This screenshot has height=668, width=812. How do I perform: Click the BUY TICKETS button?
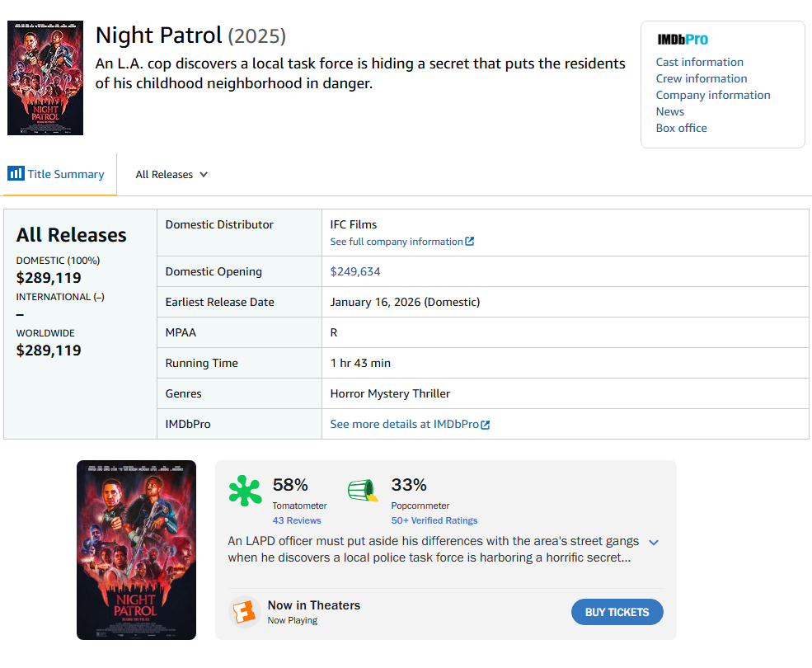(x=617, y=612)
